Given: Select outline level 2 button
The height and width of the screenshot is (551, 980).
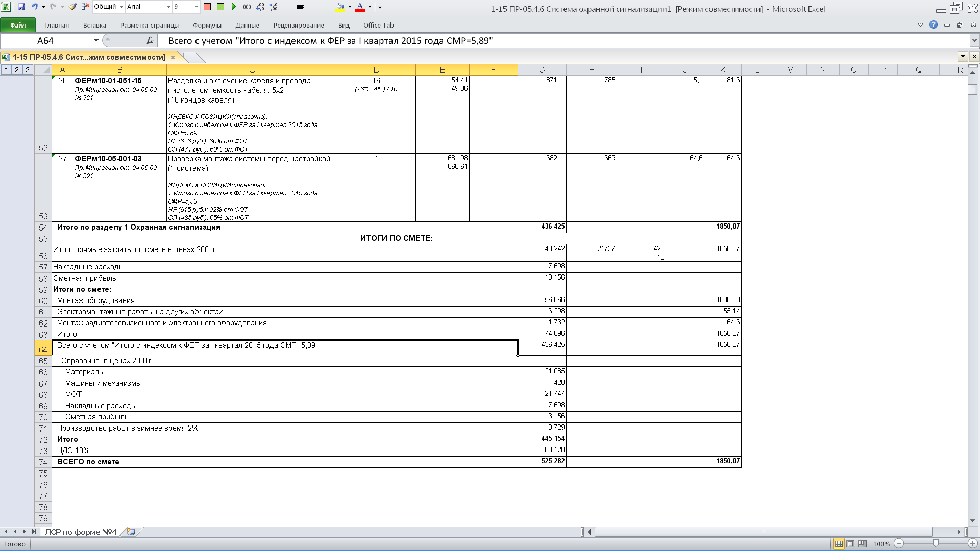Looking at the screenshot, I should 17,70.
